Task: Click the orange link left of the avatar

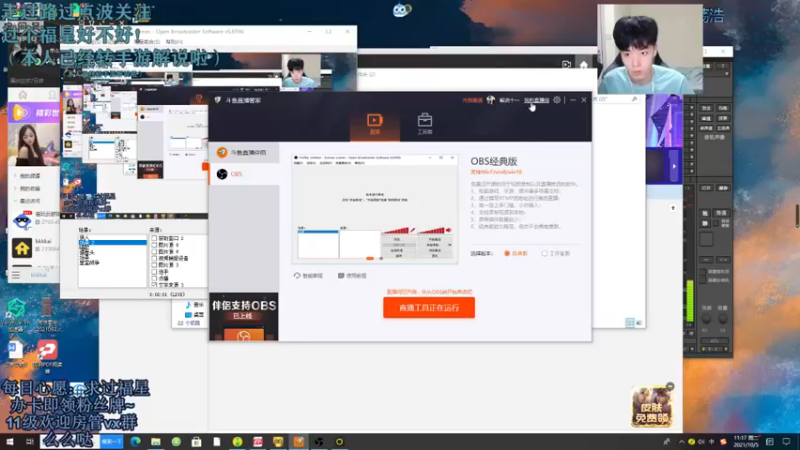Action: pyautogui.click(x=472, y=100)
